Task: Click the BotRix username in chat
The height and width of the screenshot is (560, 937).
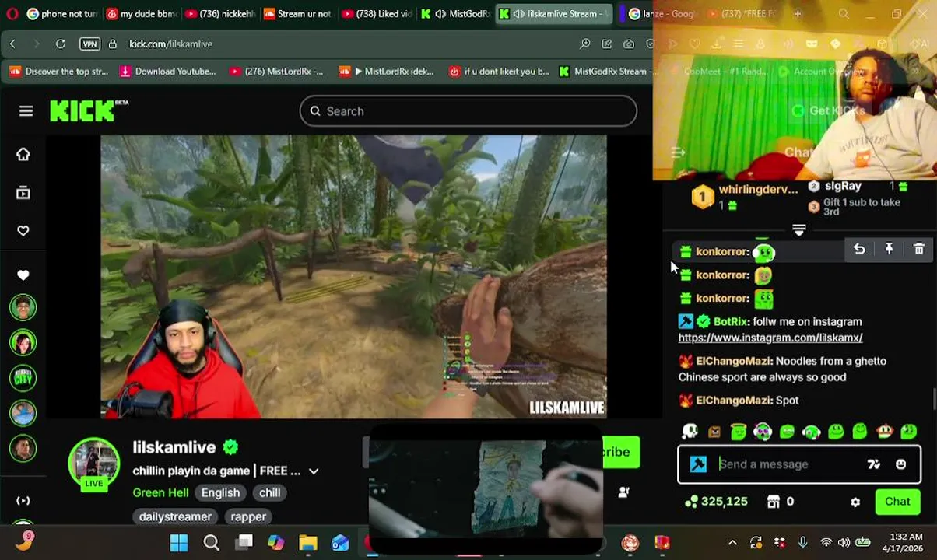Action: click(731, 321)
